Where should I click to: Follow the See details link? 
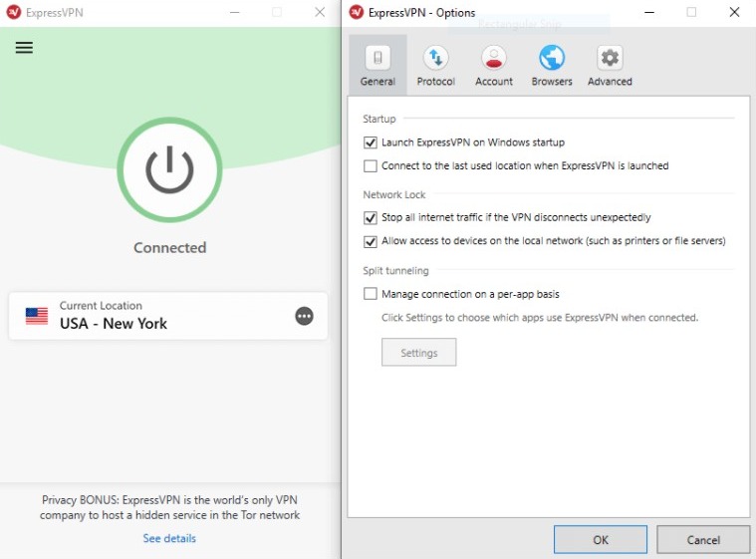[169, 539]
